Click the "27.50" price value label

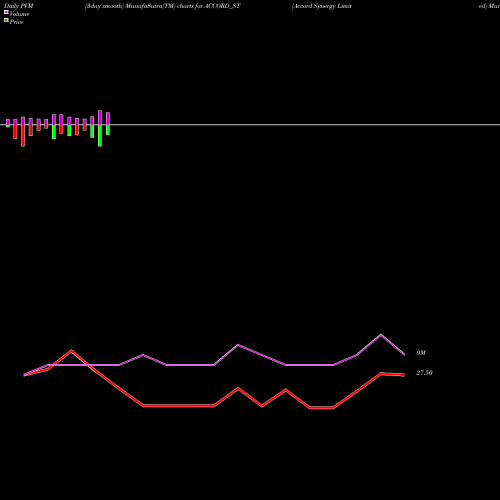click(424, 373)
